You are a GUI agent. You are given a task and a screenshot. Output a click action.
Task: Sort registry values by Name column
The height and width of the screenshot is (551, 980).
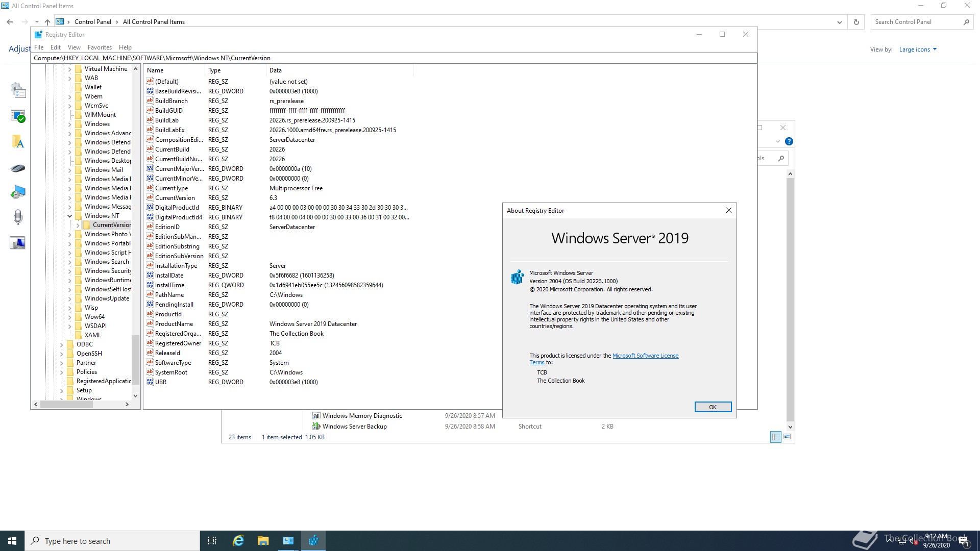point(175,70)
